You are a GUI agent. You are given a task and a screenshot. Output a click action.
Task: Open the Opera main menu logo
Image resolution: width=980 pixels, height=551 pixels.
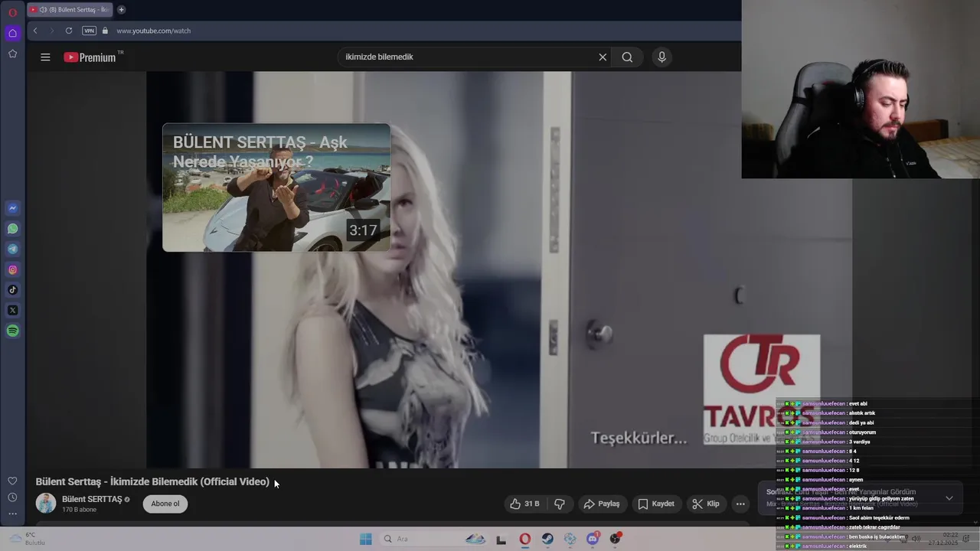tap(12, 12)
